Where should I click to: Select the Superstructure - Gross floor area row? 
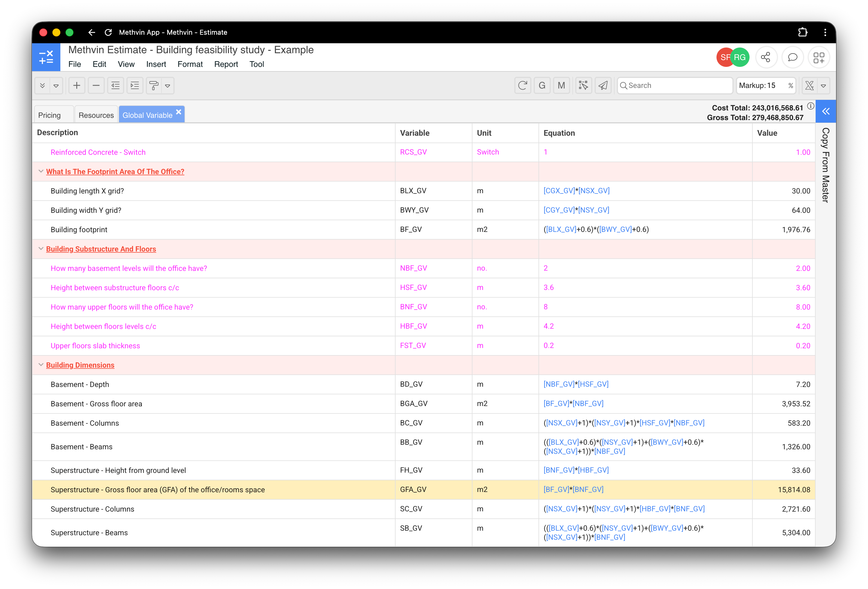coord(423,490)
